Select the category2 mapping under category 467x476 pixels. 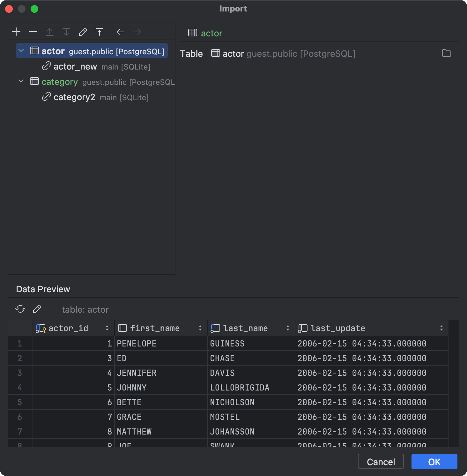(74, 97)
